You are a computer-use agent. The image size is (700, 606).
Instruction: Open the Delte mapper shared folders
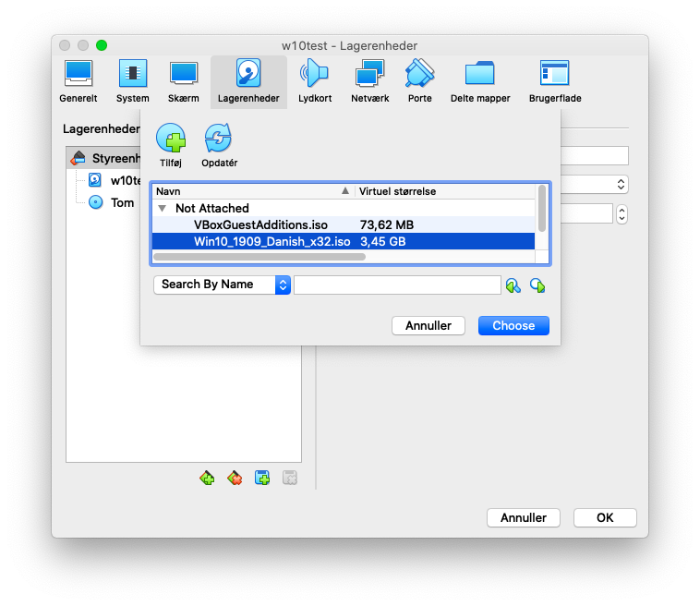click(480, 82)
